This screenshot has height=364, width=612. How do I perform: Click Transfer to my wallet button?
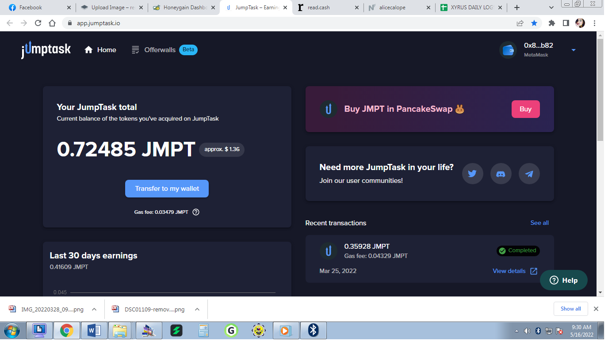point(167,189)
